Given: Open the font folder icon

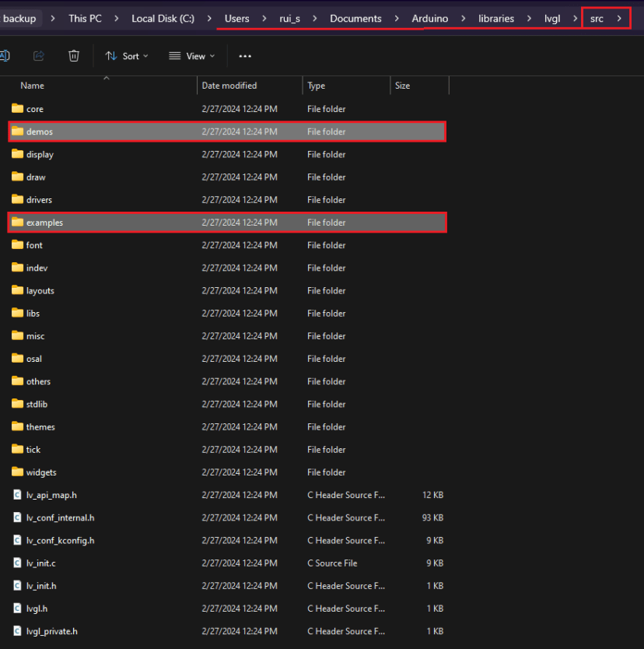Looking at the screenshot, I should click(x=17, y=245).
